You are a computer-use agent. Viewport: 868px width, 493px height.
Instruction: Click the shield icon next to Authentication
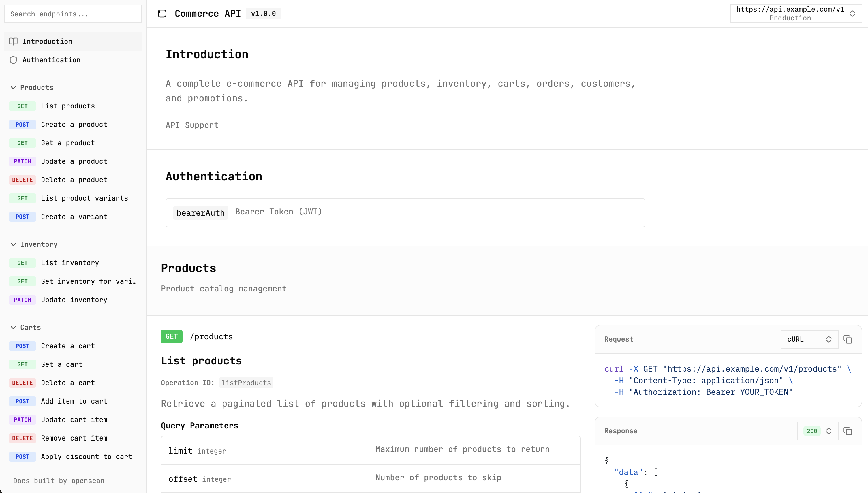(x=14, y=60)
